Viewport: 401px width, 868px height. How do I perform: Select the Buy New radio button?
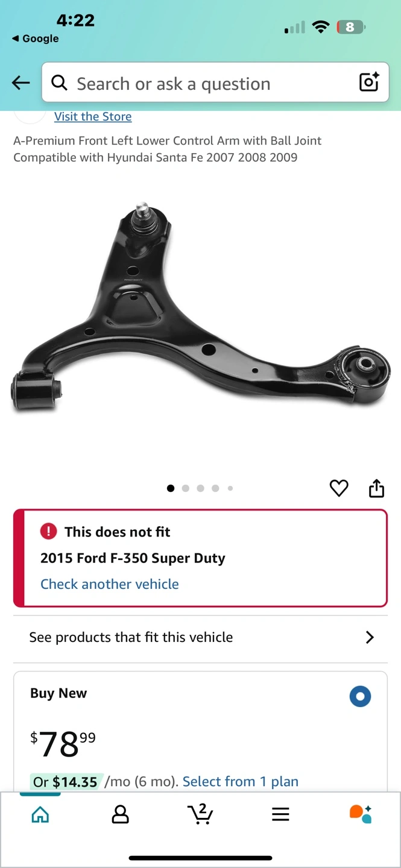point(360,696)
